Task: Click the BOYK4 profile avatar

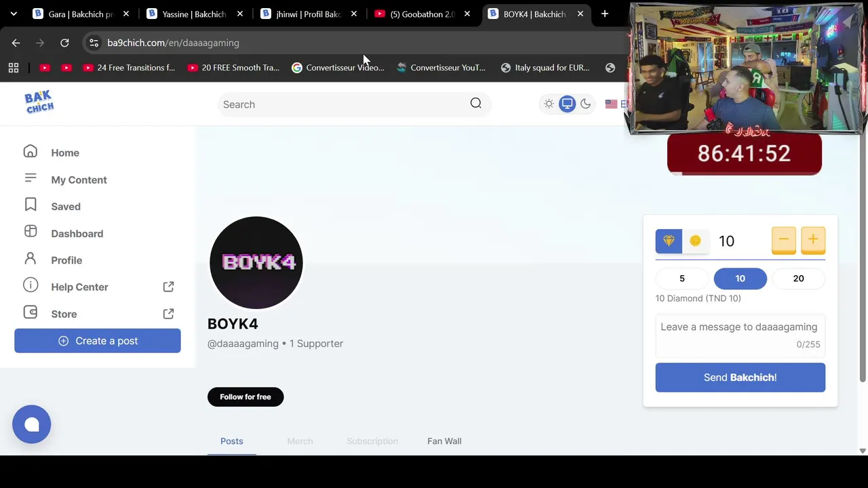Action: coord(256,263)
